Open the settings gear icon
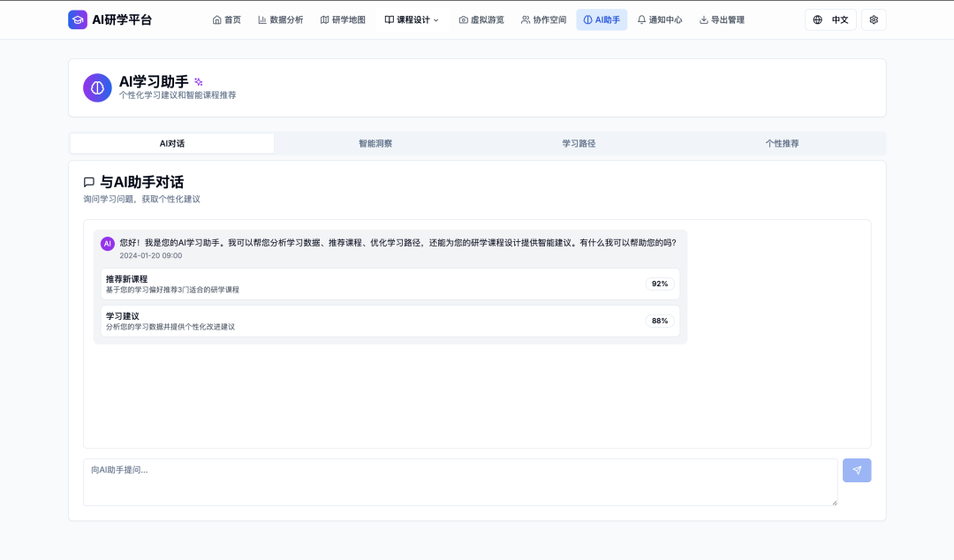Image resolution: width=954 pixels, height=560 pixels. [874, 19]
